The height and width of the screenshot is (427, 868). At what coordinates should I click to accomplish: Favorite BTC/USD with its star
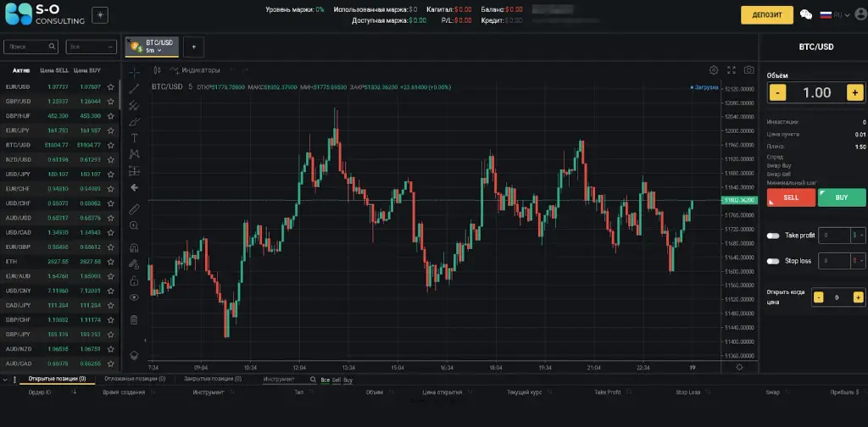[111, 145]
